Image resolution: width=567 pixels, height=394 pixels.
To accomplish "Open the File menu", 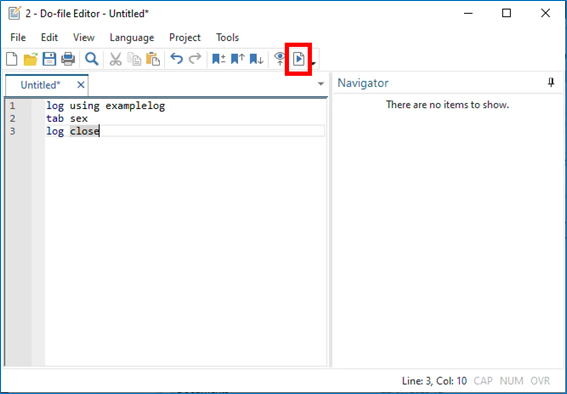I will pyautogui.click(x=18, y=37).
